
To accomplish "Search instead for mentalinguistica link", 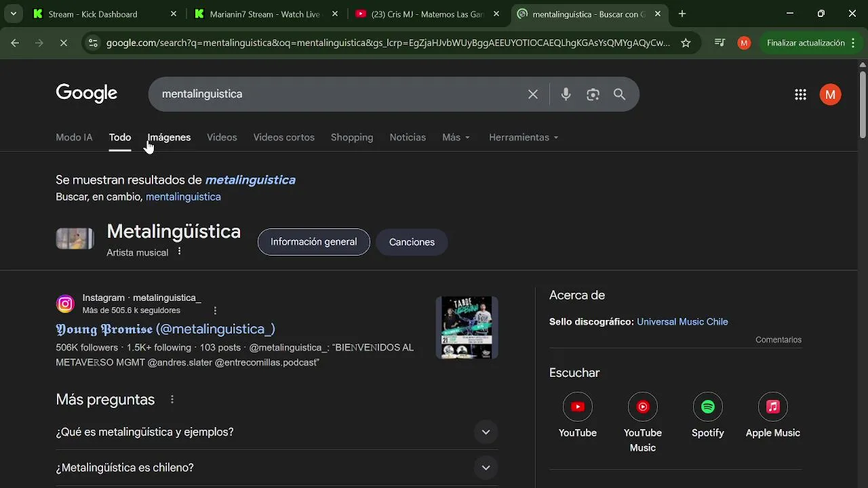I will coord(183,197).
